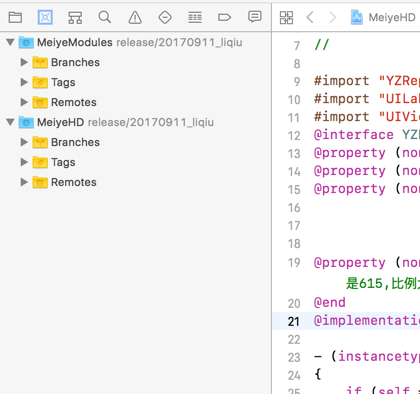
Task: Open the Debug navigator icon
Action: [x=195, y=17]
